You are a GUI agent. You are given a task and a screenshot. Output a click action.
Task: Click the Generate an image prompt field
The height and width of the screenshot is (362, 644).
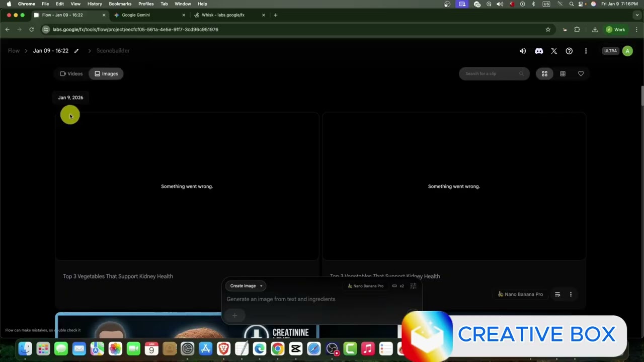(281, 299)
